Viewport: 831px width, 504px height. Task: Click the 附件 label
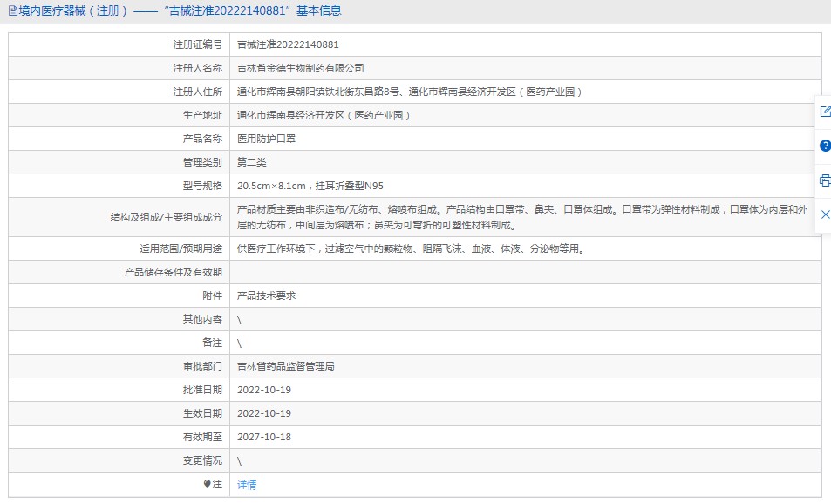213,296
